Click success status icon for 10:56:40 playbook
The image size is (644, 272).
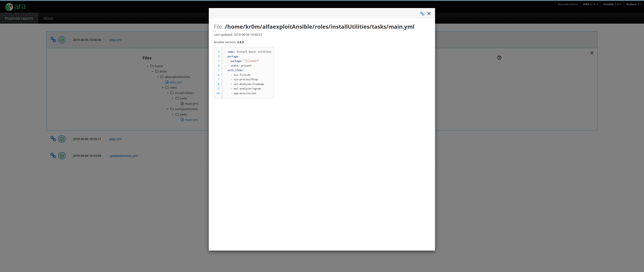click(x=62, y=40)
